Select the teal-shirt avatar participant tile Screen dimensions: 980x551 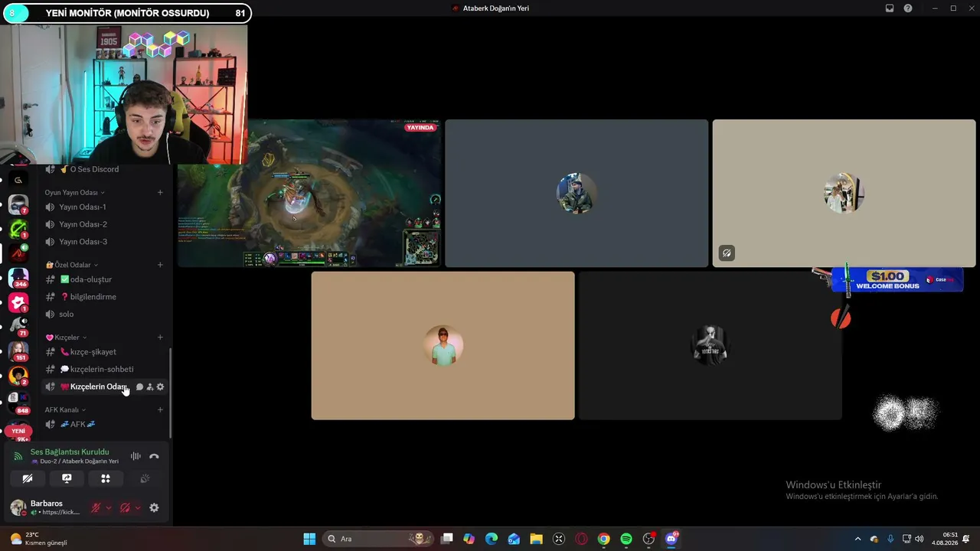pos(443,345)
